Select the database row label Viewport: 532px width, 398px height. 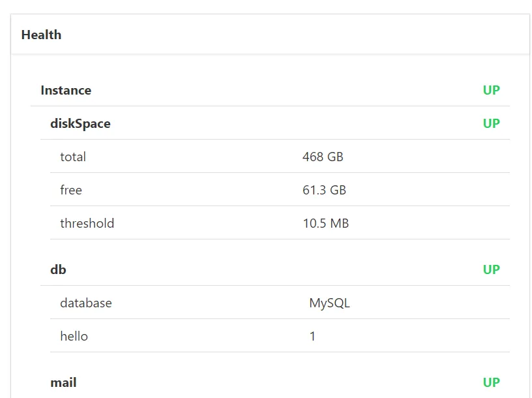click(86, 303)
